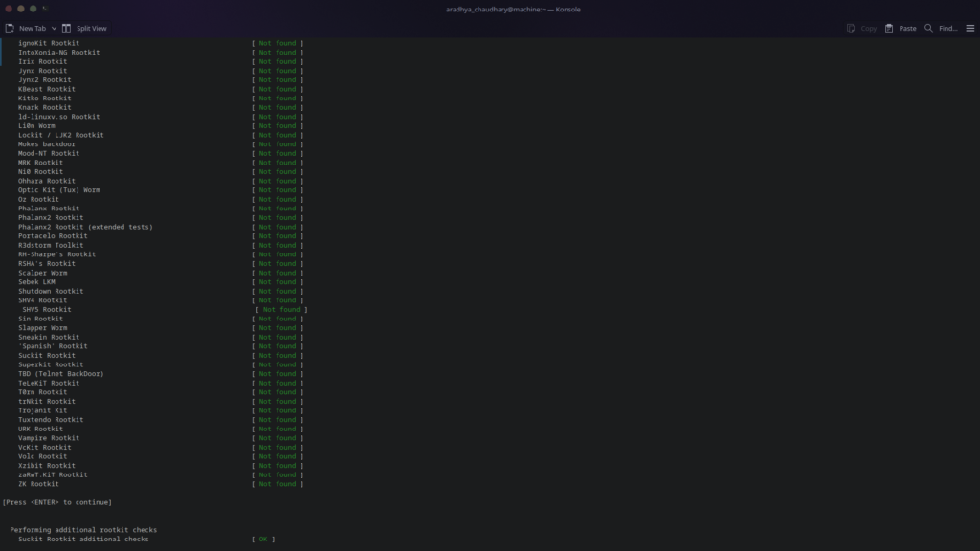Click the green maximize window button

click(x=33, y=9)
